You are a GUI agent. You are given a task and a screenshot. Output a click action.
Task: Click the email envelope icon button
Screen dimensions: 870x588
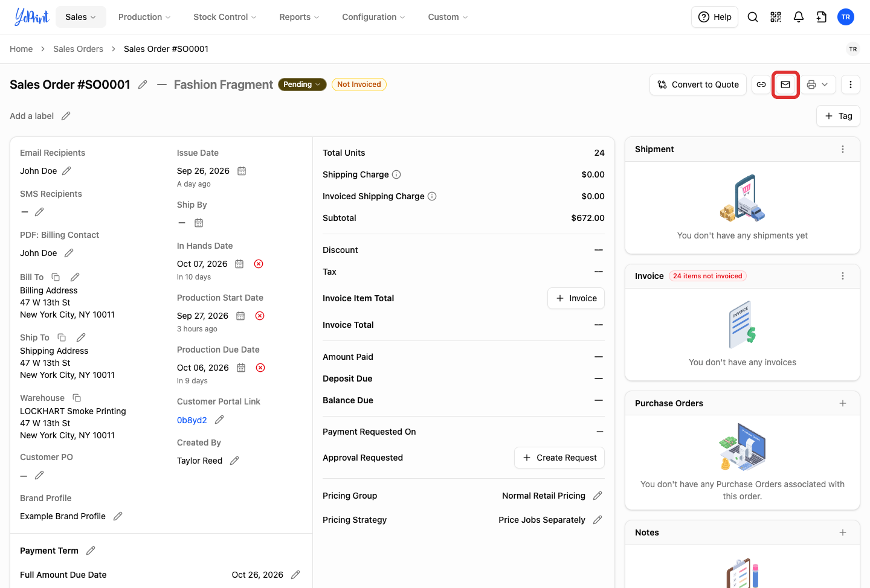click(x=785, y=85)
